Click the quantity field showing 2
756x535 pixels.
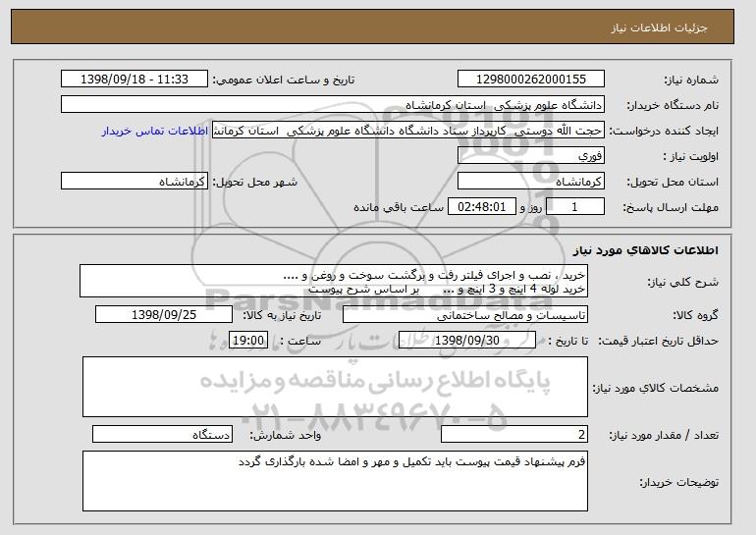[x=514, y=434]
